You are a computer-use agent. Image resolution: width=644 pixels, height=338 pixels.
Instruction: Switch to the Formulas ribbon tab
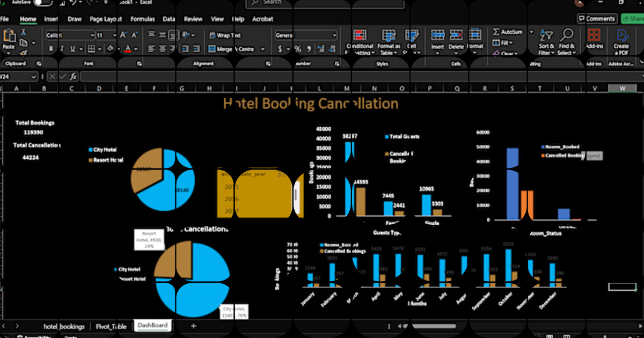(143, 19)
